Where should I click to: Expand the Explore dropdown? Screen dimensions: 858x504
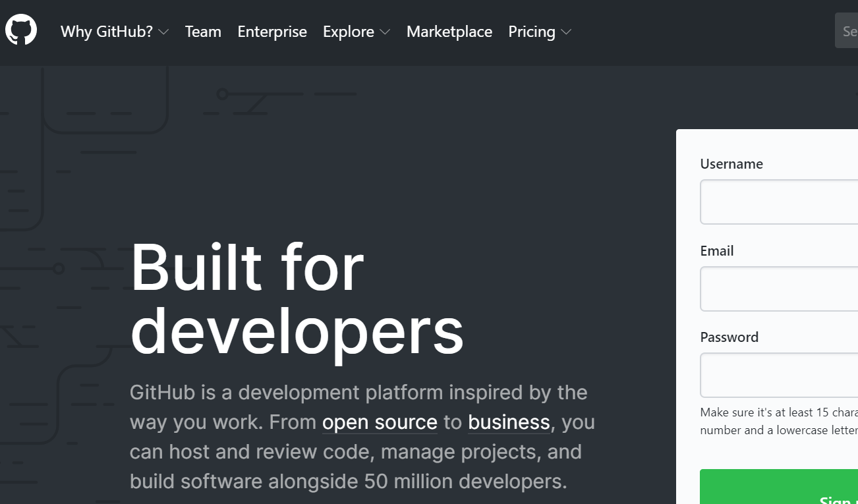coord(357,32)
